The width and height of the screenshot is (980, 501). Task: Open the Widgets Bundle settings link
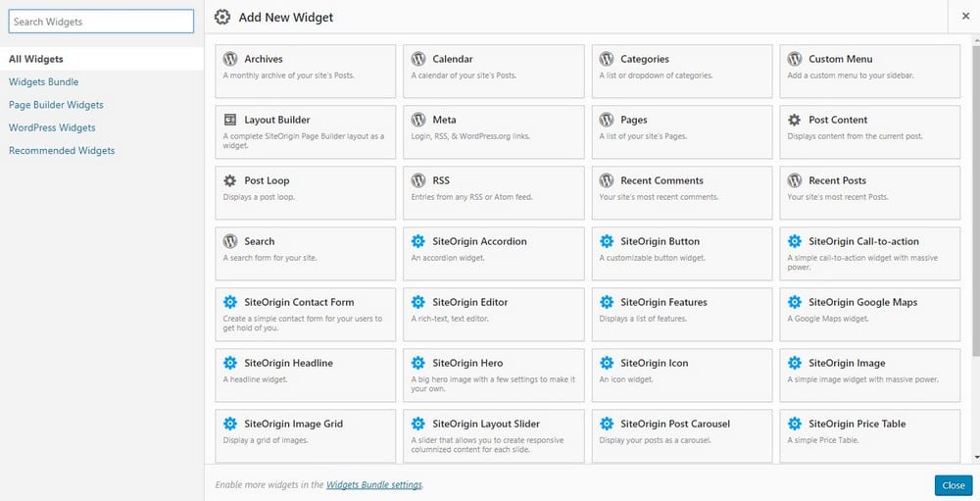tap(374, 484)
